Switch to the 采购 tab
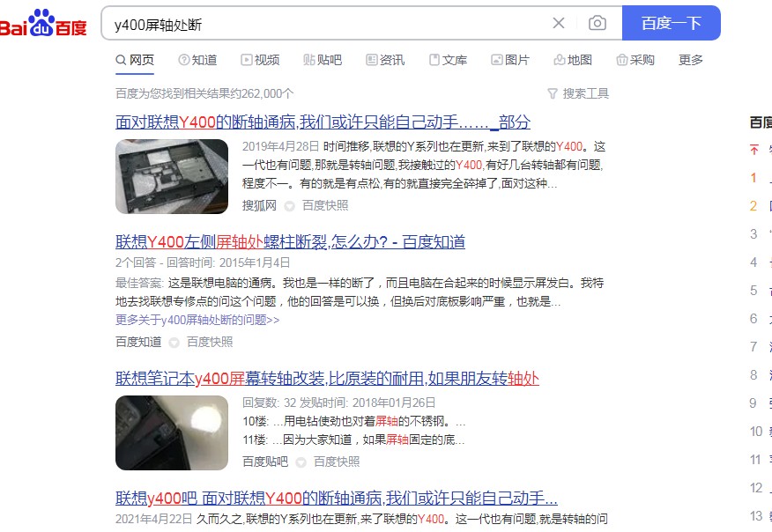The height and width of the screenshot is (532, 772). pyautogui.click(x=635, y=60)
